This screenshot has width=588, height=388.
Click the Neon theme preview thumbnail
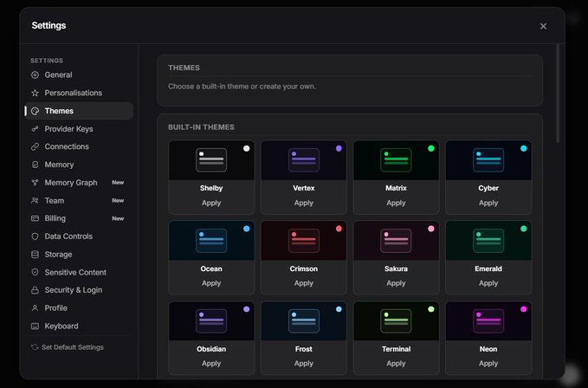coord(488,321)
